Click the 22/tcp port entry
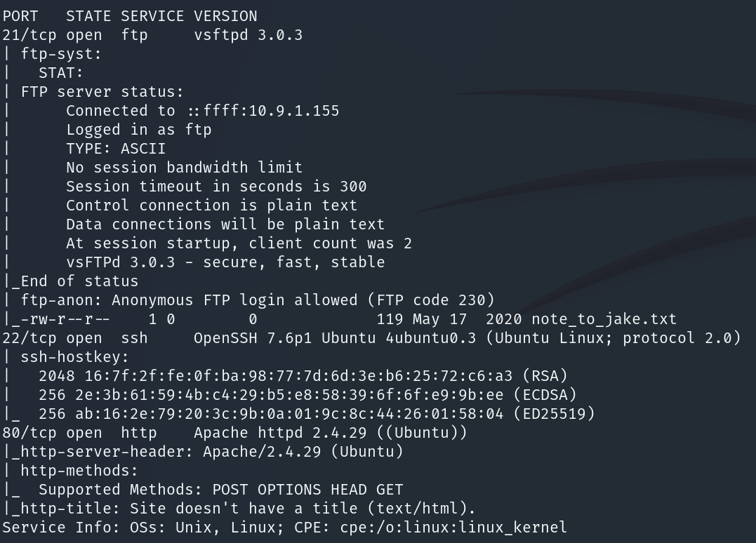Screen dimensions: 756x543 pos(29,338)
